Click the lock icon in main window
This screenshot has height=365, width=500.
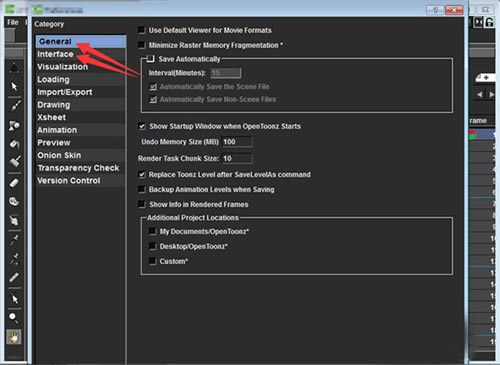(489, 23)
